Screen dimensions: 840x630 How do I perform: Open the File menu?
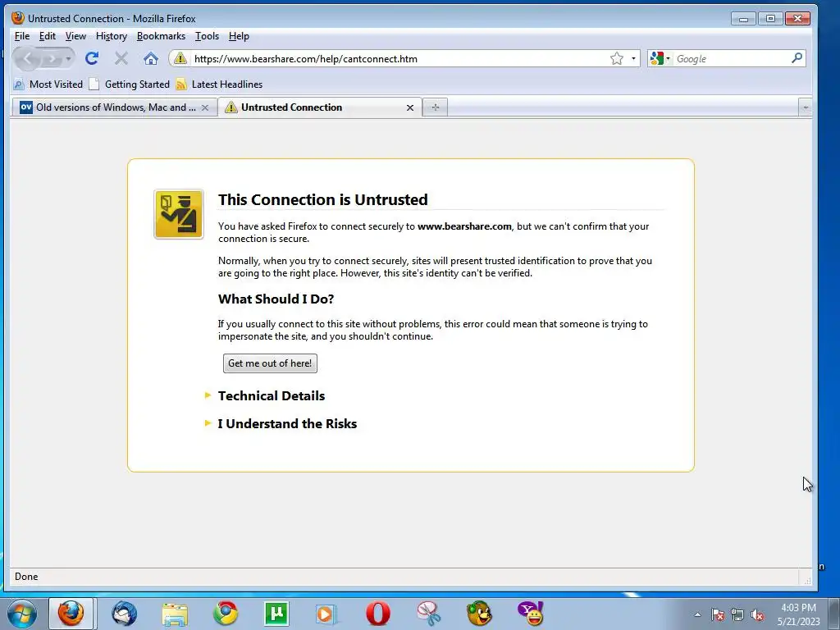click(22, 36)
